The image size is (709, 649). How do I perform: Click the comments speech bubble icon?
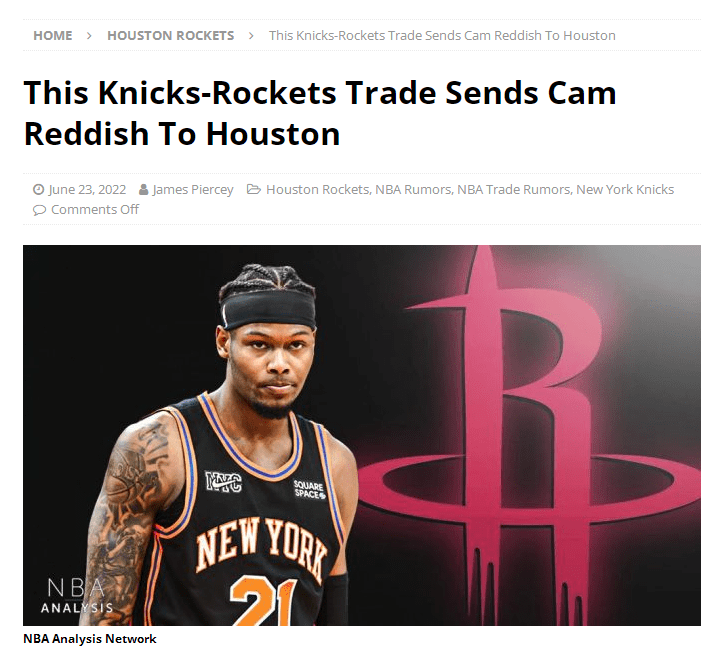[39, 210]
